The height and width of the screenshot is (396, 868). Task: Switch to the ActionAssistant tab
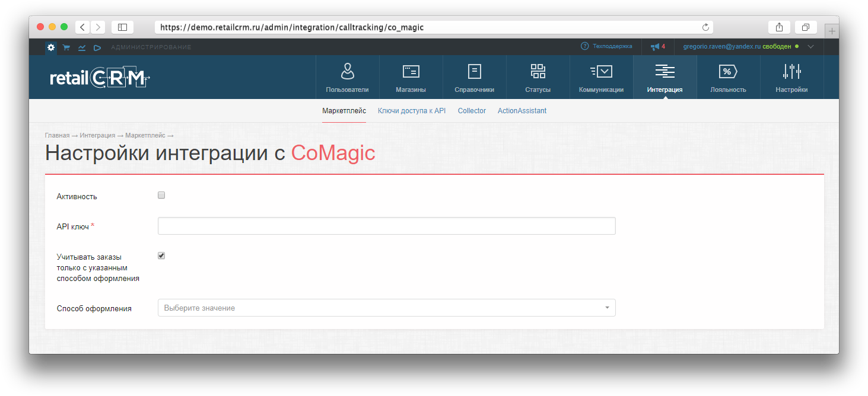coord(522,111)
